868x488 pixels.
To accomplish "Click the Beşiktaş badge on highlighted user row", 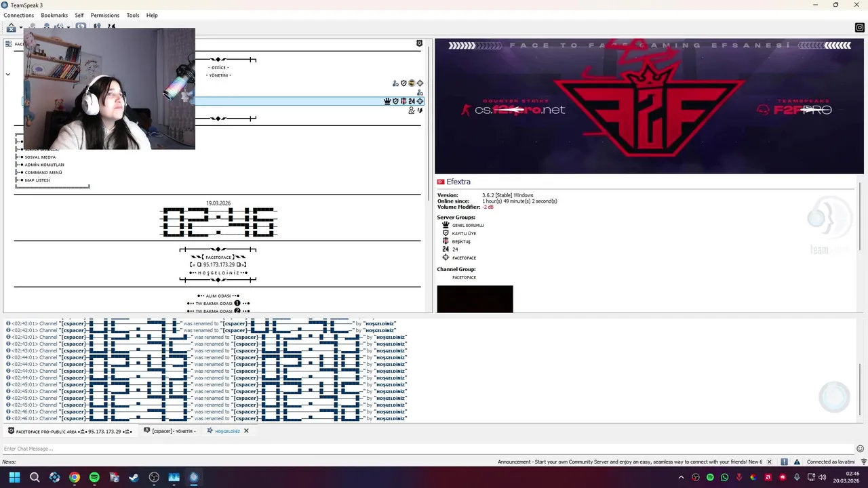I will 403,101.
